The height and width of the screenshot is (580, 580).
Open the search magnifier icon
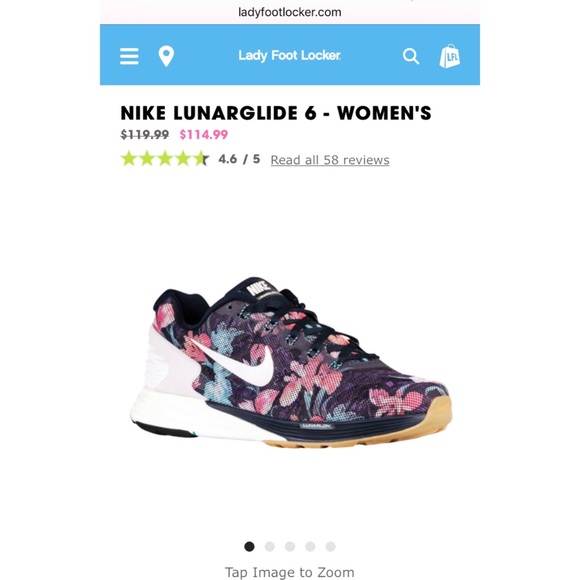click(x=411, y=56)
